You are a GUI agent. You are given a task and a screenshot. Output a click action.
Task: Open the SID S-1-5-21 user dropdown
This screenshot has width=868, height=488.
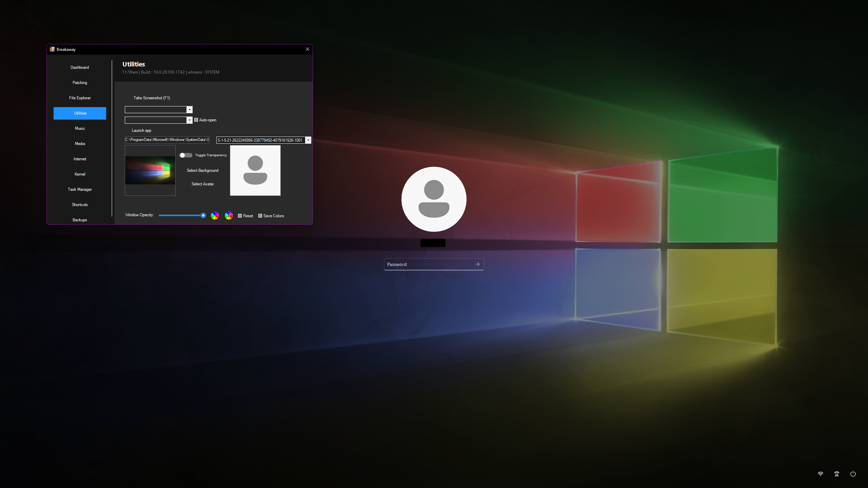[308, 140]
